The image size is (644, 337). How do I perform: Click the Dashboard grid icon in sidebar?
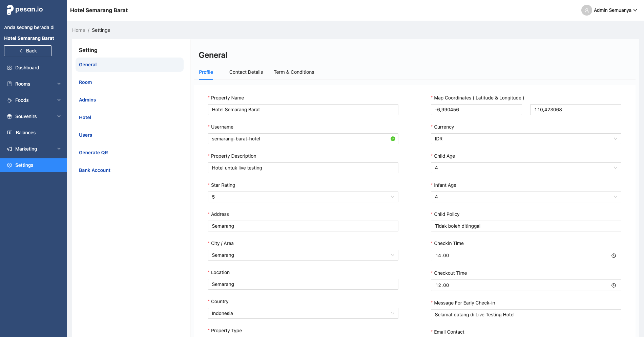9,68
